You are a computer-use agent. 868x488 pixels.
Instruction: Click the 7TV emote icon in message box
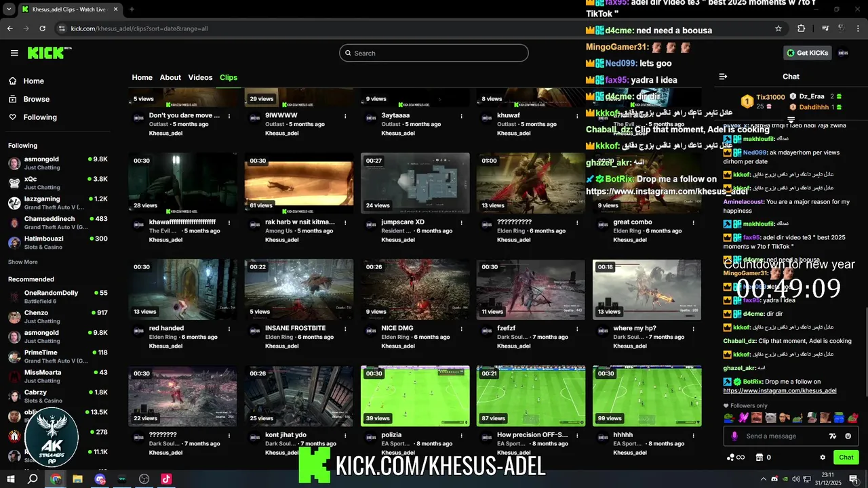pyautogui.click(x=833, y=436)
